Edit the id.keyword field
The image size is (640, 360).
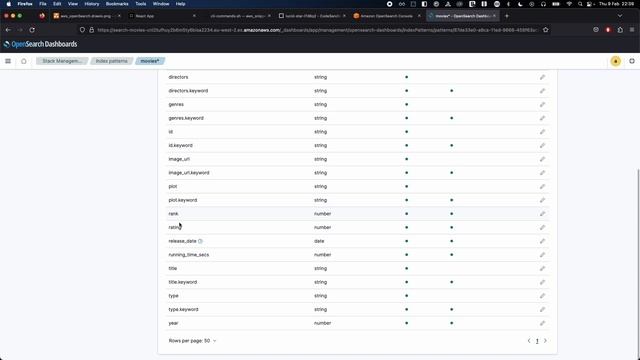tap(542, 145)
